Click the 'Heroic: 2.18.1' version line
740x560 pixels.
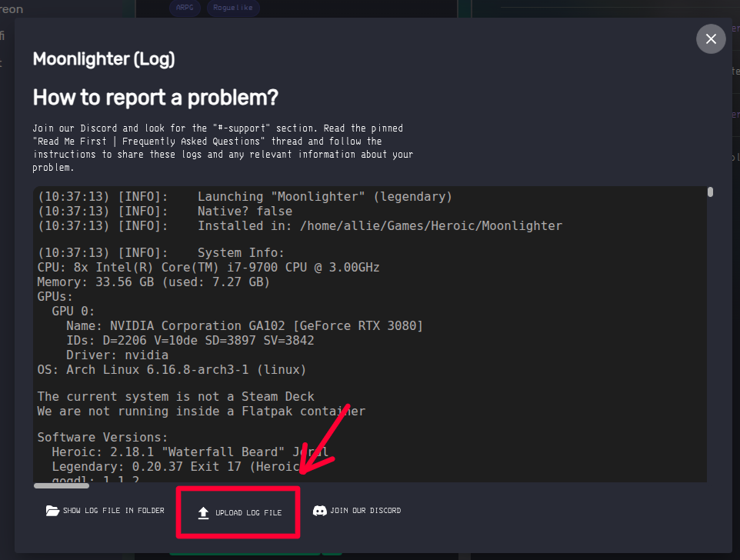coord(190,452)
